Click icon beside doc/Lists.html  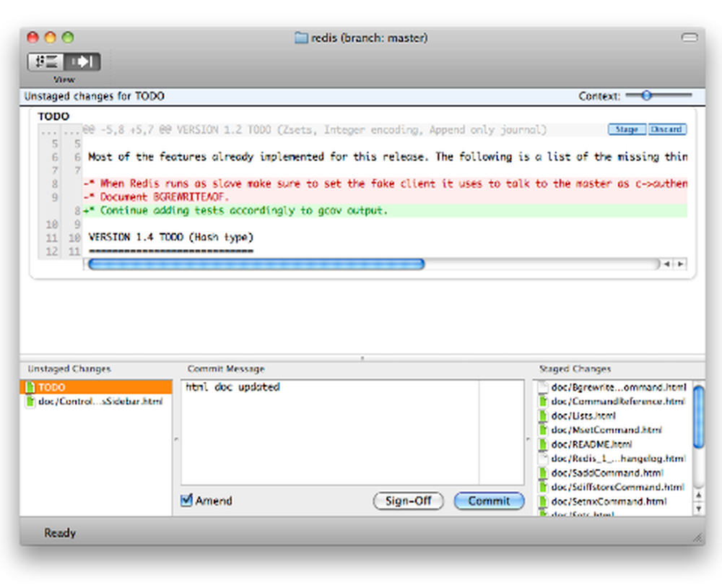tap(544, 415)
